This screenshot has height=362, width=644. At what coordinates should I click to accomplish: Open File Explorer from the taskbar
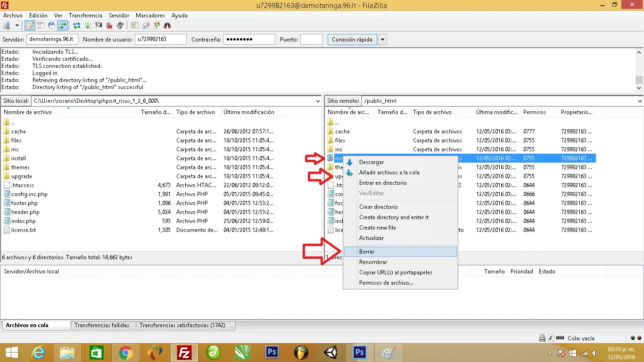click(67, 353)
